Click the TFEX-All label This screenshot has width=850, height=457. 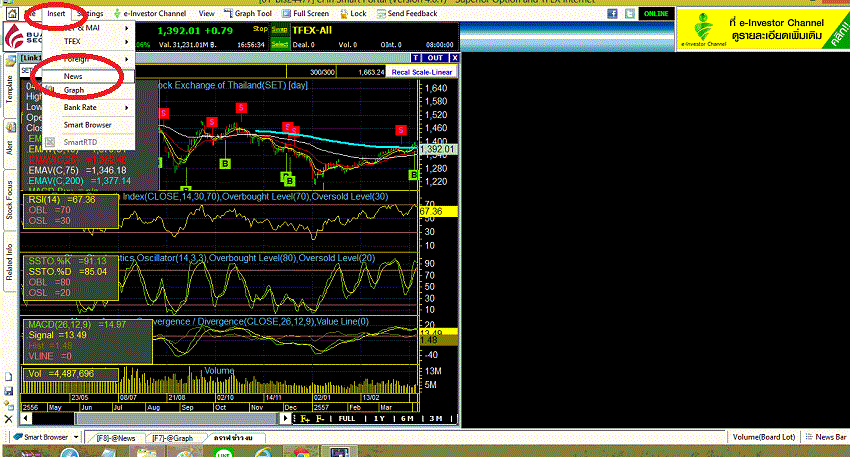[x=312, y=30]
